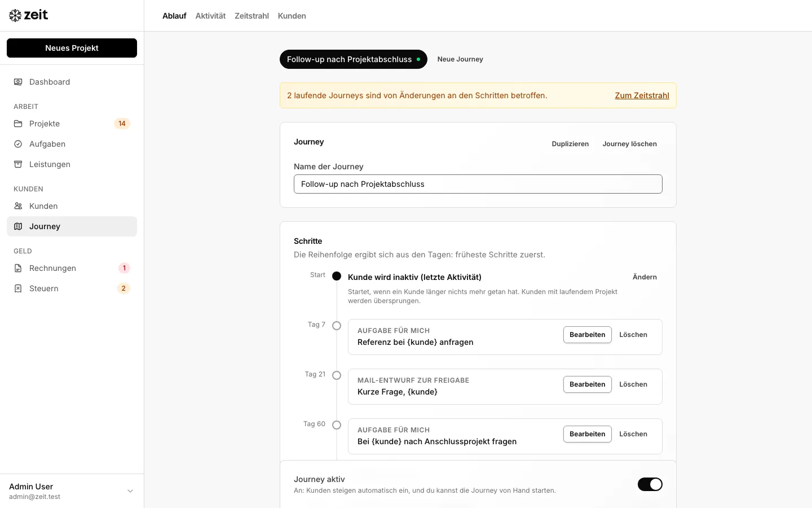Screen dimensions: 812x508
Task: Expand the Admin User account menu chevron
Action: point(130,491)
